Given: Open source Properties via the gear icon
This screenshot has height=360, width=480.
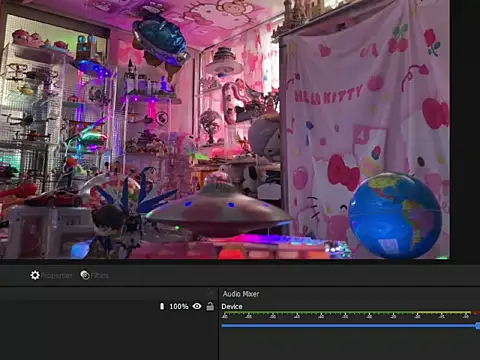Looking at the screenshot, I should pos(35,275).
